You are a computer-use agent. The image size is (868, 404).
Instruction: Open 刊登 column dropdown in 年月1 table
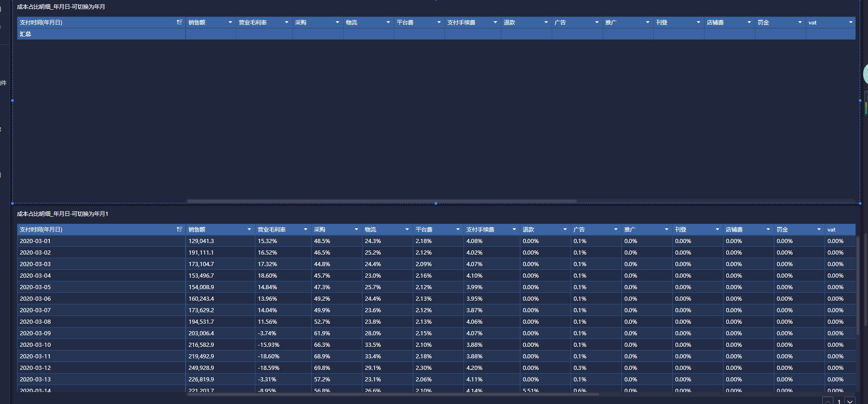(717, 229)
